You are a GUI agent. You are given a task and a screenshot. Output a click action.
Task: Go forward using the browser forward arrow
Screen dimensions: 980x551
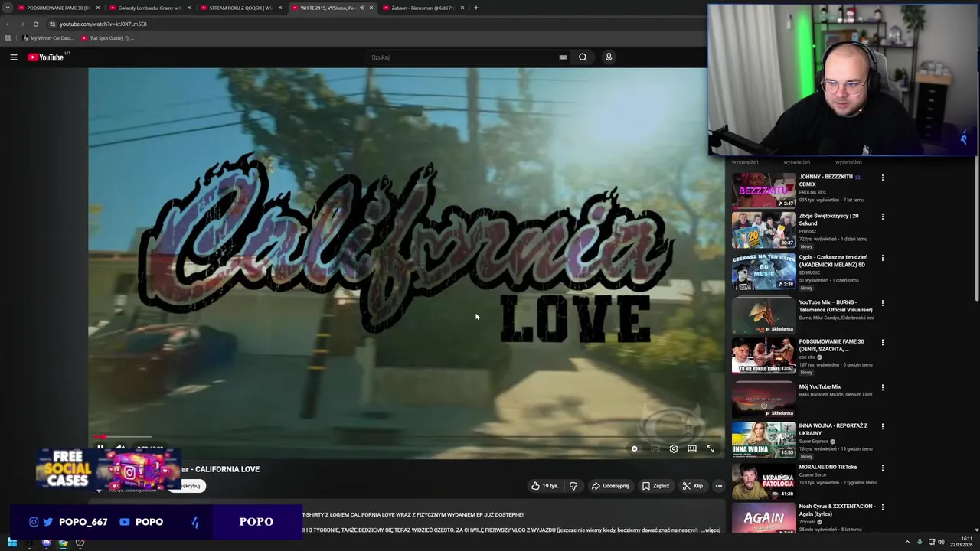pos(21,24)
